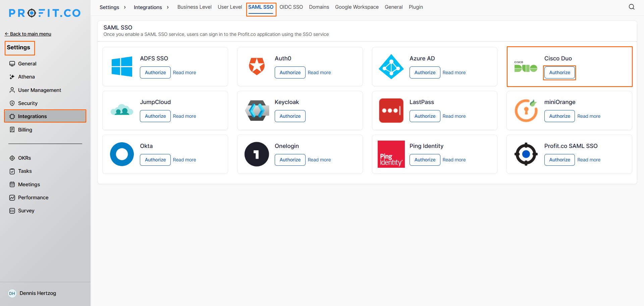Click the search magnifier icon
The height and width of the screenshot is (306, 644).
(632, 7)
